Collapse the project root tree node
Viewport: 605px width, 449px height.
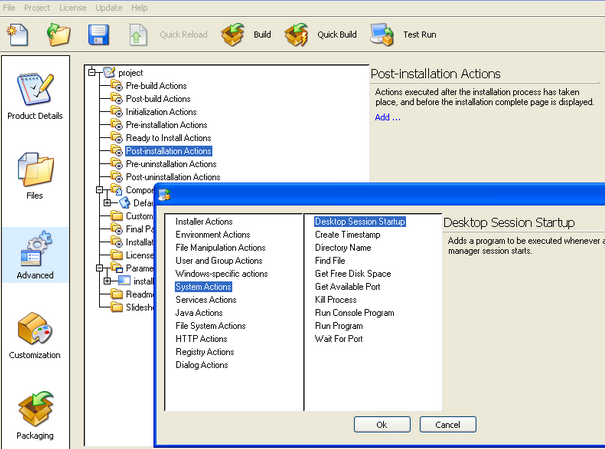[92, 72]
